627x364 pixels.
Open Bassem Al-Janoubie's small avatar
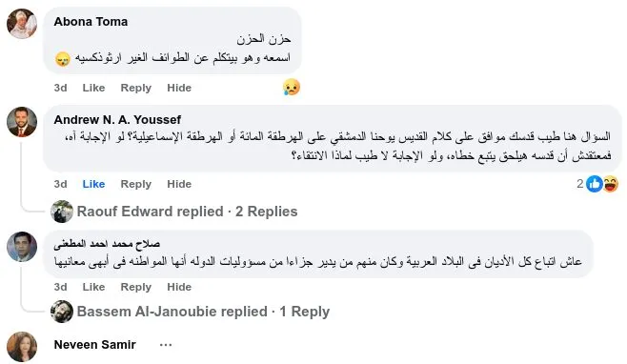[x=62, y=312]
